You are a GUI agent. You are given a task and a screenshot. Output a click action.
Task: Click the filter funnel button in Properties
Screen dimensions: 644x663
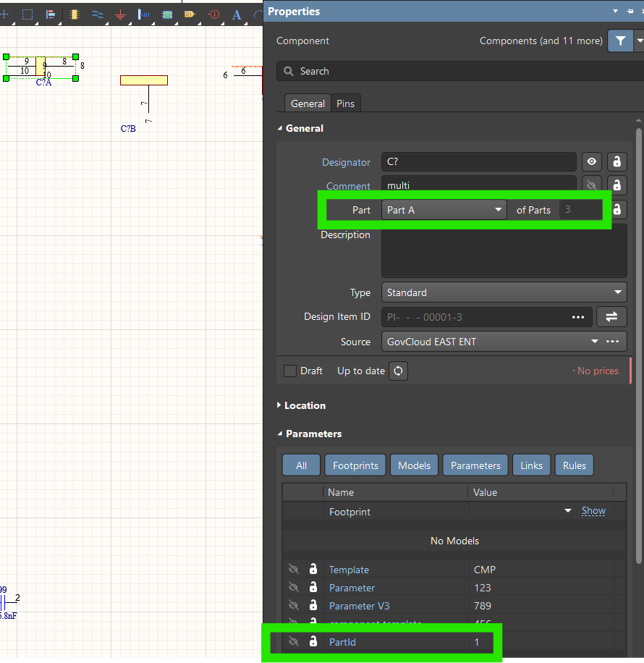pos(620,41)
